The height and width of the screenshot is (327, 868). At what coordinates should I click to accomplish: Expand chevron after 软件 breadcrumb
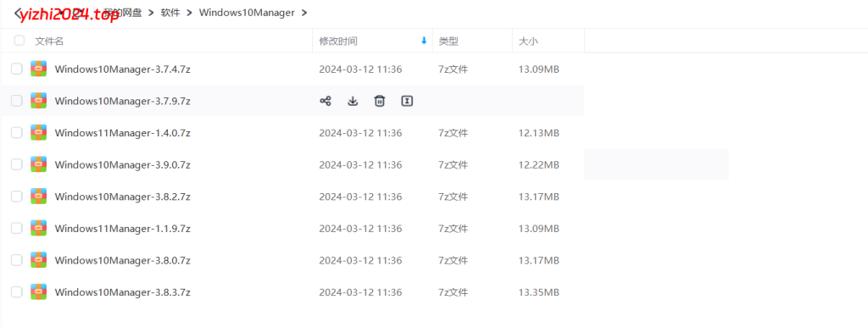[189, 13]
